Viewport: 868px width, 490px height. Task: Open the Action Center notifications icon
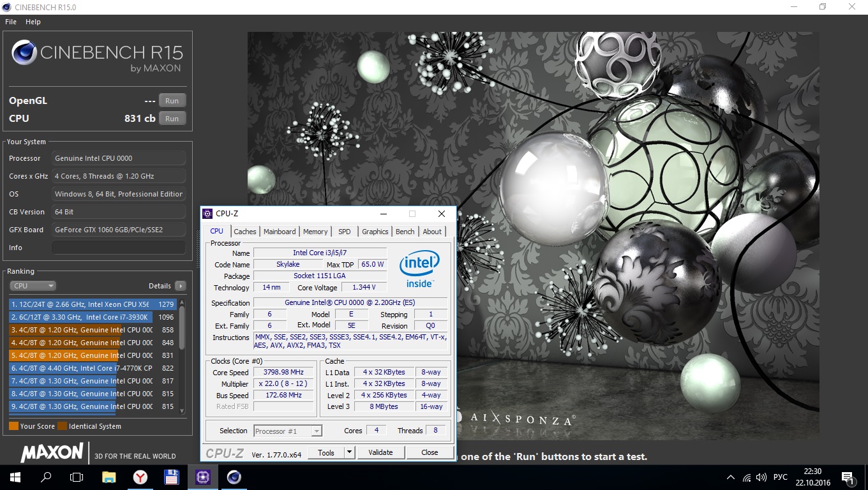pos(848,477)
